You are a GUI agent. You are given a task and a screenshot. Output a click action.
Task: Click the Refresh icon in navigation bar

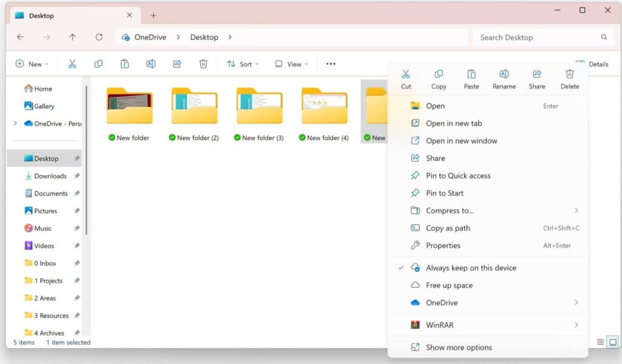[x=99, y=37]
